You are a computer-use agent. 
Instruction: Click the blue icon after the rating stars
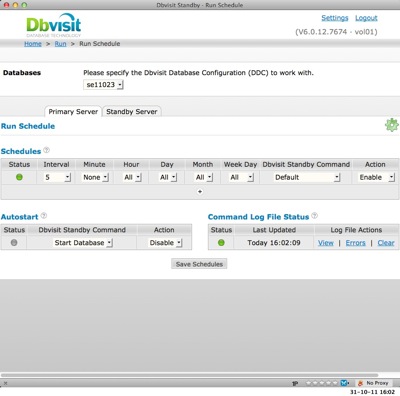(344, 383)
